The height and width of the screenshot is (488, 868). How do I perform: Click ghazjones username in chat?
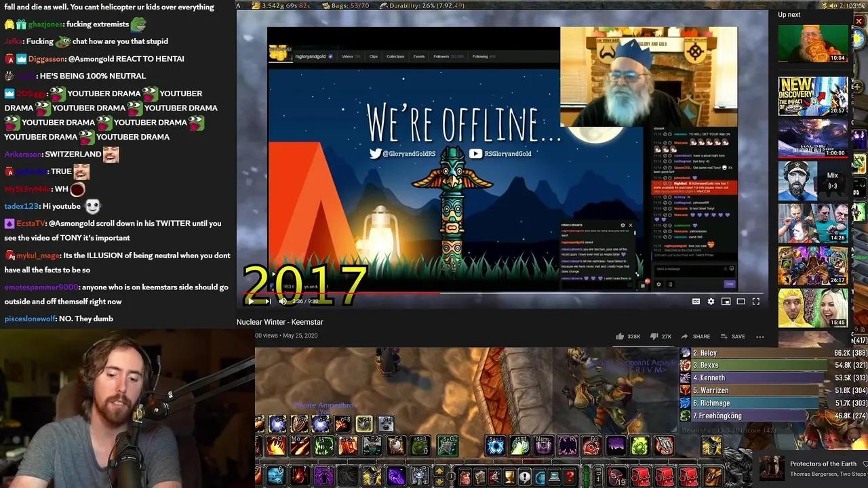[x=45, y=24]
